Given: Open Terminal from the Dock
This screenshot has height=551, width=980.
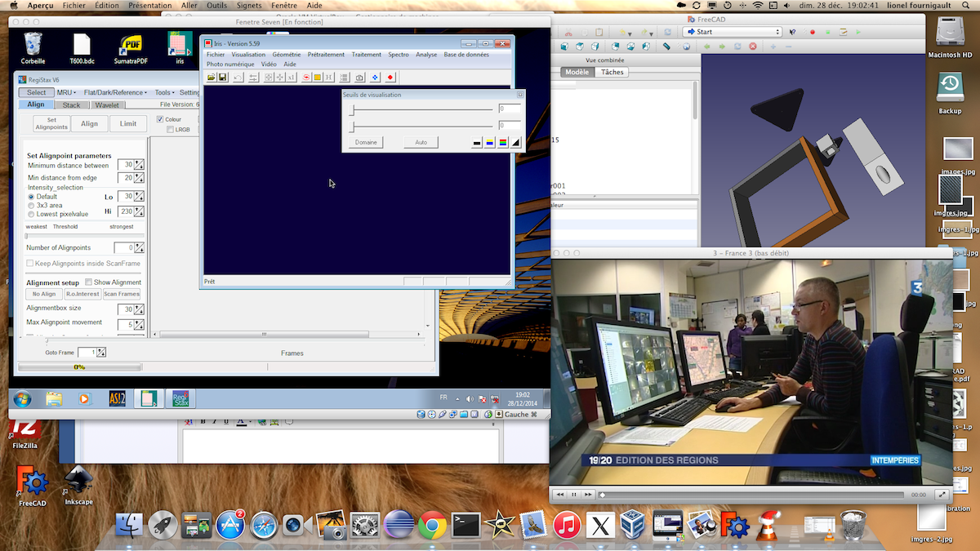Looking at the screenshot, I should pyautogui.click(x=465, y=526).
